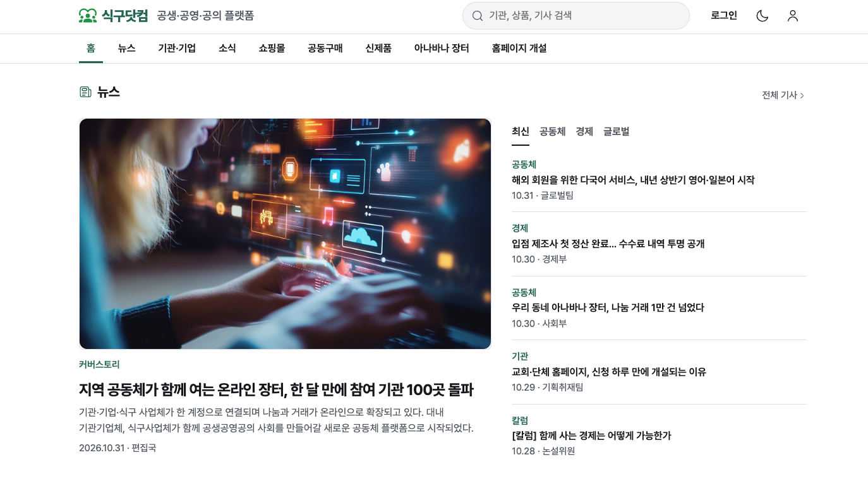Open article 지역 공동체가 함께 여는 온라인 장터
The image size is (868, 479).
[x=276, y=389]
